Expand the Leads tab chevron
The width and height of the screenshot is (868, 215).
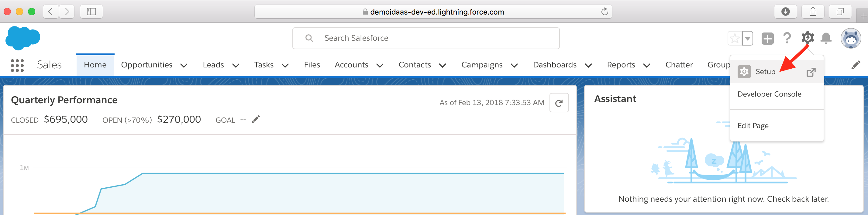pos(236,65)
